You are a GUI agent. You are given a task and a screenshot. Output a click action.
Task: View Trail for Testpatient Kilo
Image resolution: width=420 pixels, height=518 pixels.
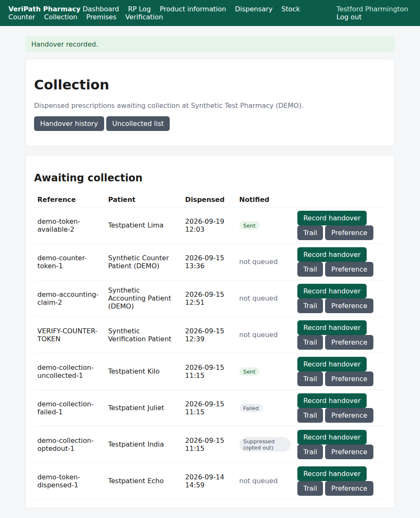click(310, 379)
